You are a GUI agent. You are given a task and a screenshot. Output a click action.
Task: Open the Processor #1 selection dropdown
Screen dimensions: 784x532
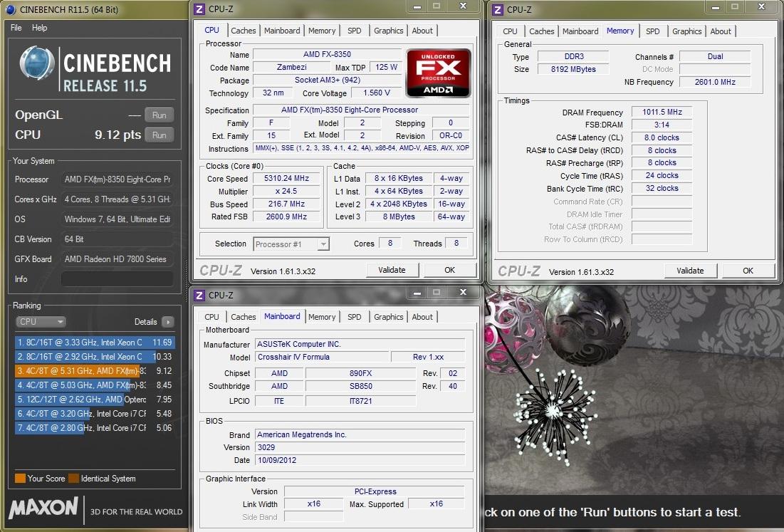(291, 244)
